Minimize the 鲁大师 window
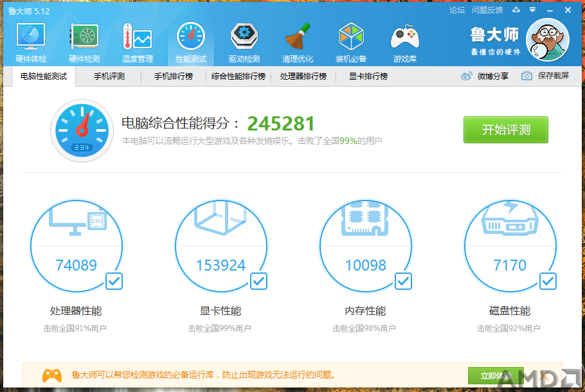 [550, 11]
